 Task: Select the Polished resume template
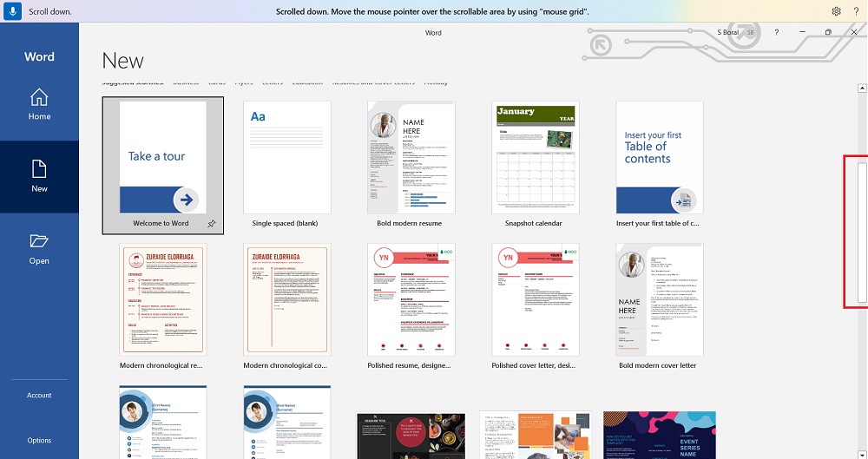(411, 307)
